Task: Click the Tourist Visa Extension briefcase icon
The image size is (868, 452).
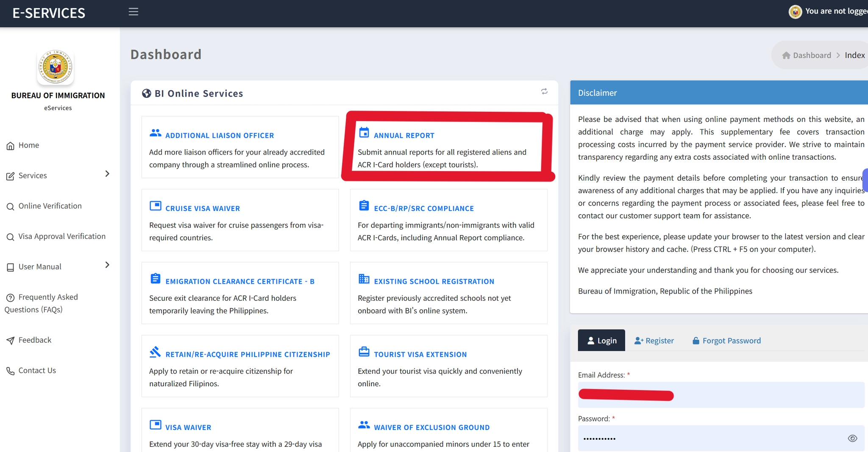Action: tap(364, 352)
